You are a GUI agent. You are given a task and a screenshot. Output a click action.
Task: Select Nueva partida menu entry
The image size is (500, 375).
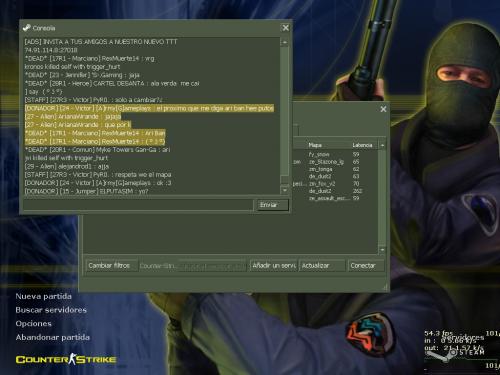click(x=43, y=296)
